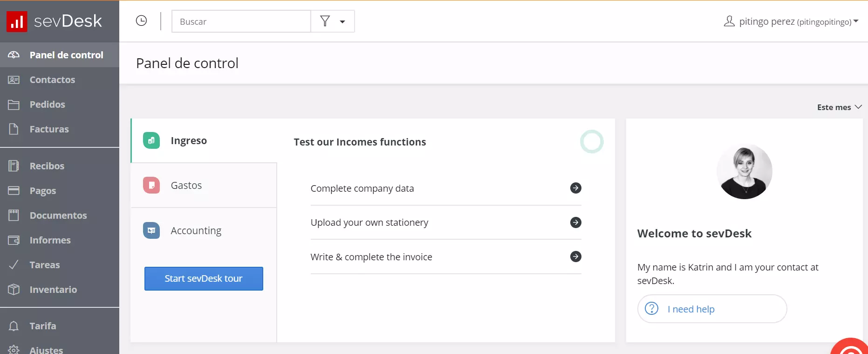Click the blue Accounting icon
The image size is (868, 354).
pos(151,230)
